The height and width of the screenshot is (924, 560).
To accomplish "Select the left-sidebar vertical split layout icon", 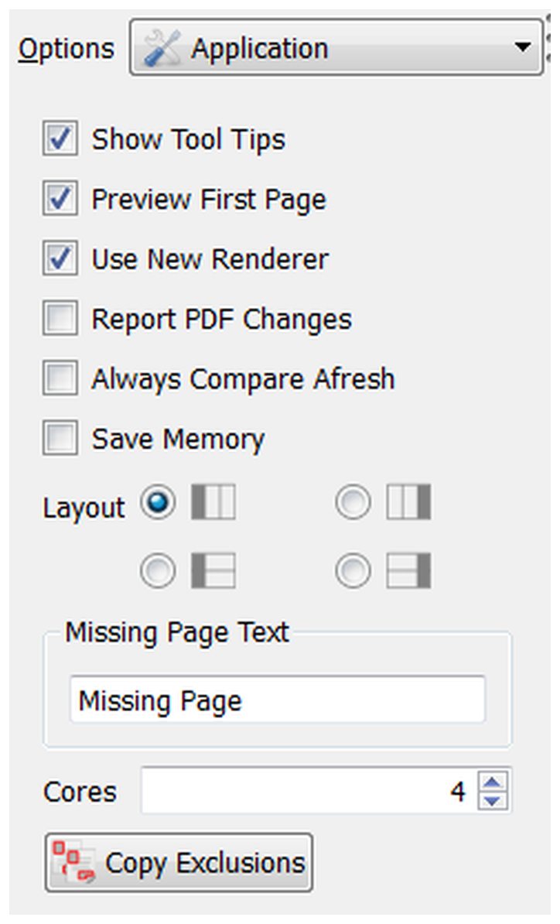I will 213,502.
